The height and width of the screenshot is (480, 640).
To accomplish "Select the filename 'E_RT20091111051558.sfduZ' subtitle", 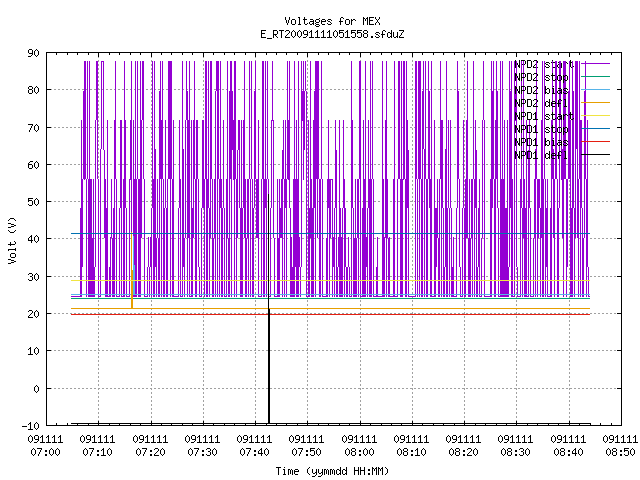I will pos(332,34).
